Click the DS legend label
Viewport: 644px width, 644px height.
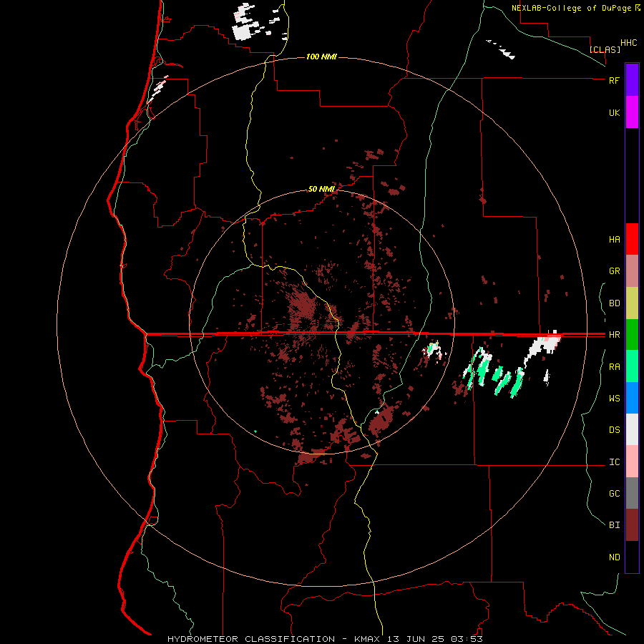pos(614,430)
